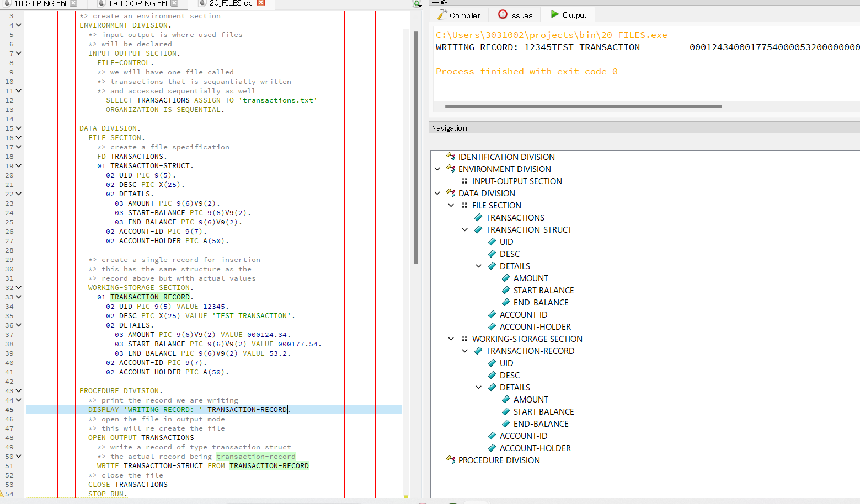Click the INPUT-OUTPUT SECTION grid icon
Viewport: 860px width, 504px height.
pos(464,181)
